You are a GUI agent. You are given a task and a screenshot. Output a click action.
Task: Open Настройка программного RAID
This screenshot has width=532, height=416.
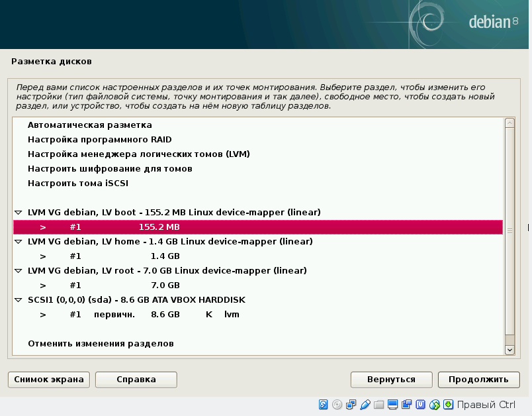[99, 140]
